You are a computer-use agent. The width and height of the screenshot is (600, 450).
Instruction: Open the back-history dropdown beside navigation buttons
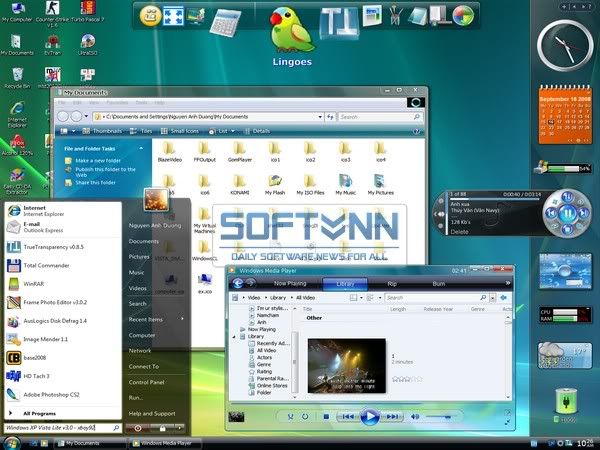[x=86, y=116]
